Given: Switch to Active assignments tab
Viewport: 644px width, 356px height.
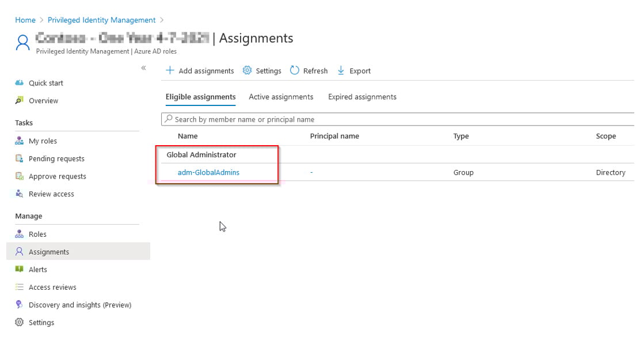Looking at the screenshot, I should pos(281,97).
